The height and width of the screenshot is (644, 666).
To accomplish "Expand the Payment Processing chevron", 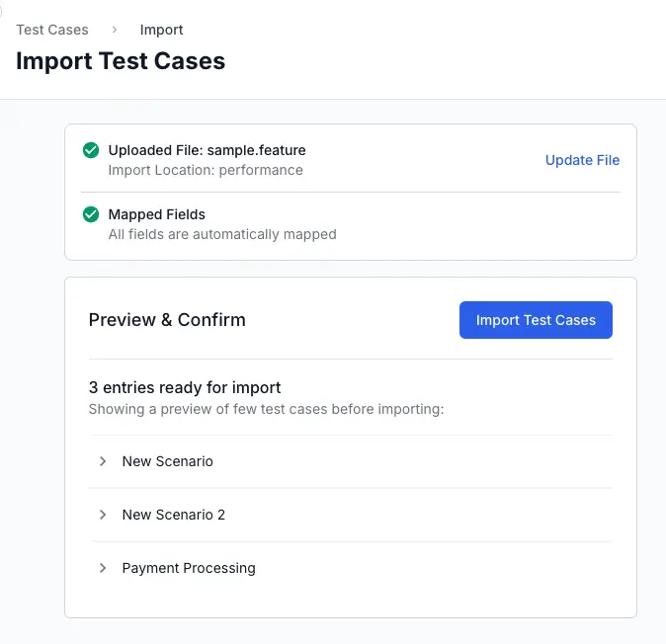I will pos(102,568).
